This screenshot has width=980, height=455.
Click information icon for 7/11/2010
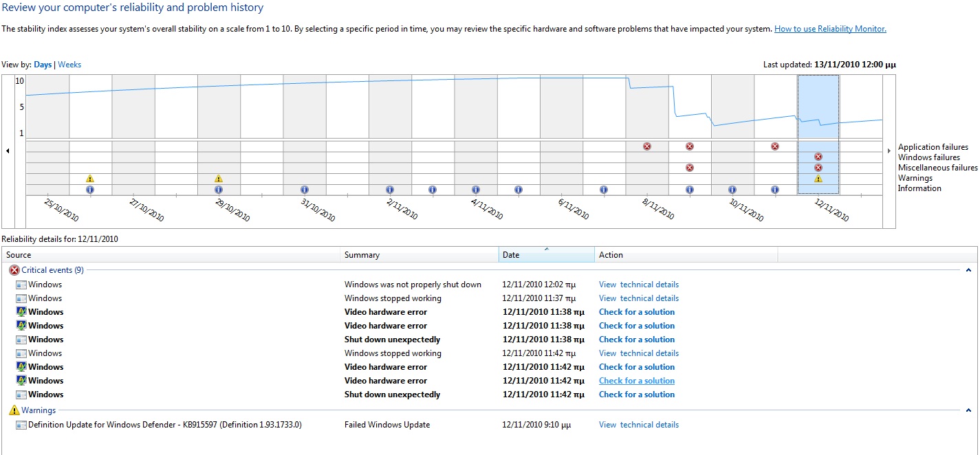(604, 190)
